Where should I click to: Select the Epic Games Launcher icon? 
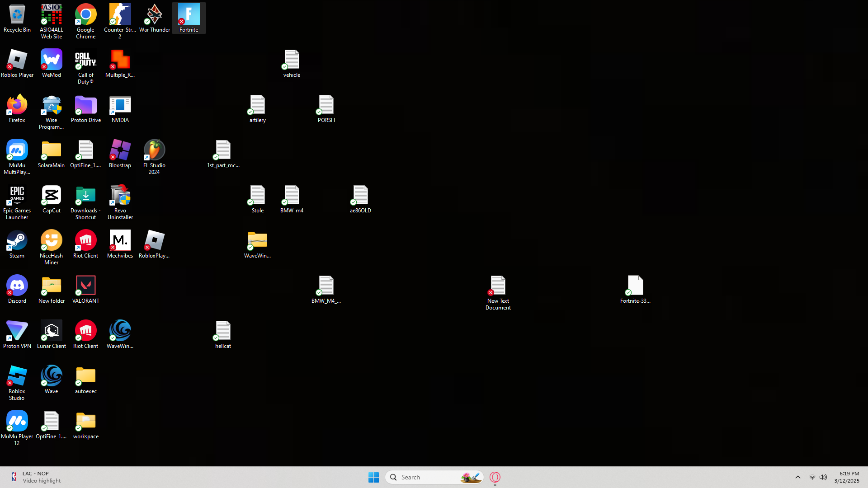coord(17,202)
